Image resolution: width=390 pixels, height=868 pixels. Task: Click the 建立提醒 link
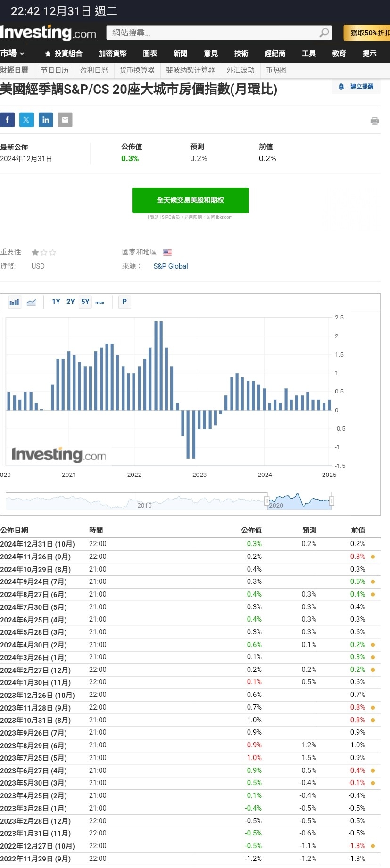point(362,87)
